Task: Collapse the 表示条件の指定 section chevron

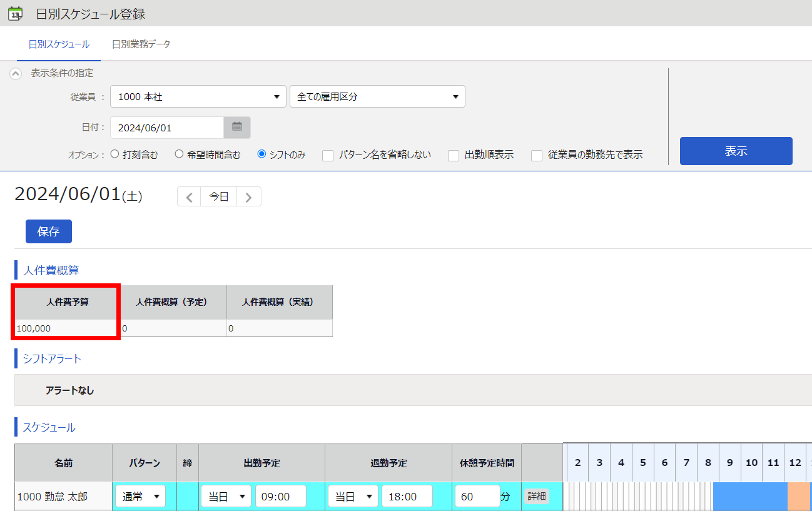Action: coord(16,73)
